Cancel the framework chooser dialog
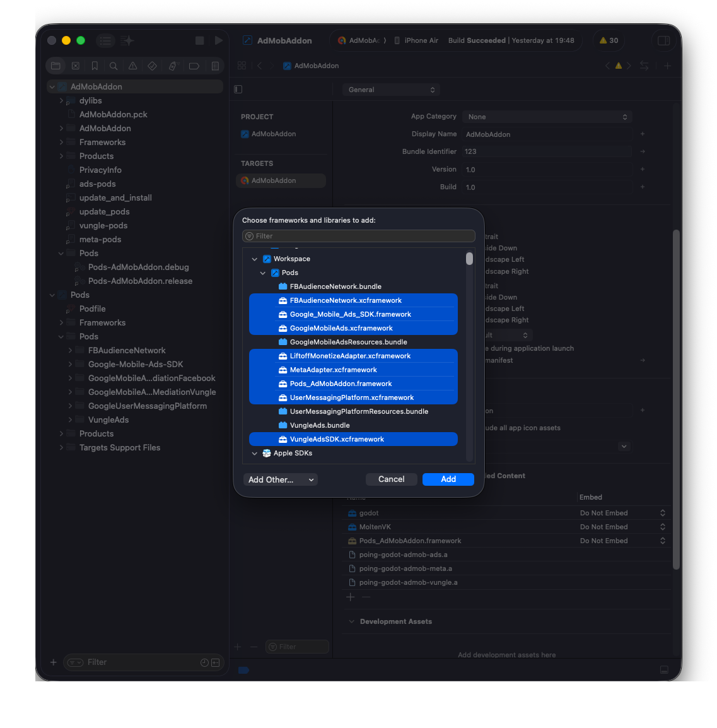Viewport: 717px width, 728px height. pyautogui.click(x=391, y=479)
